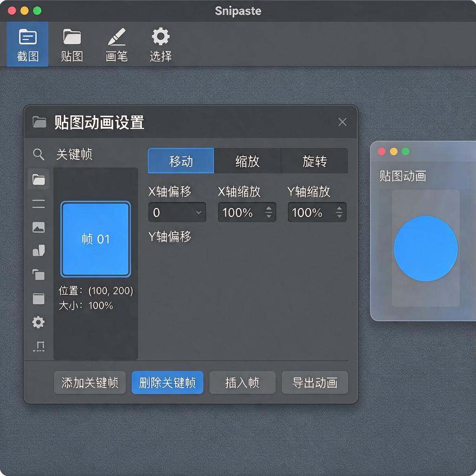Decrease Y轴缩放 with the down arrow

click(339, 216)
